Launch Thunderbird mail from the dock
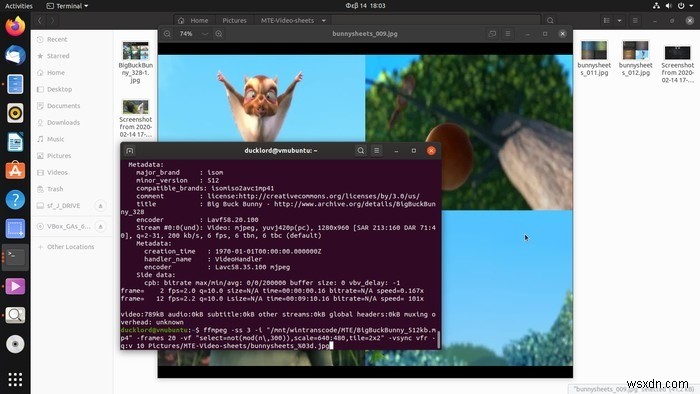 [15, 55]
